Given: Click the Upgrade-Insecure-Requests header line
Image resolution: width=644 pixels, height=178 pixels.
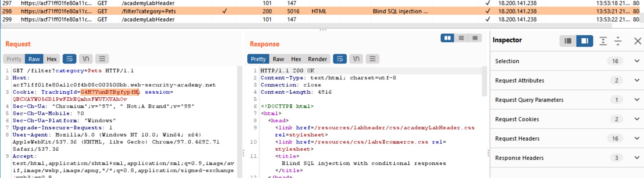Looking at the screenshot, I should (62, 127).
